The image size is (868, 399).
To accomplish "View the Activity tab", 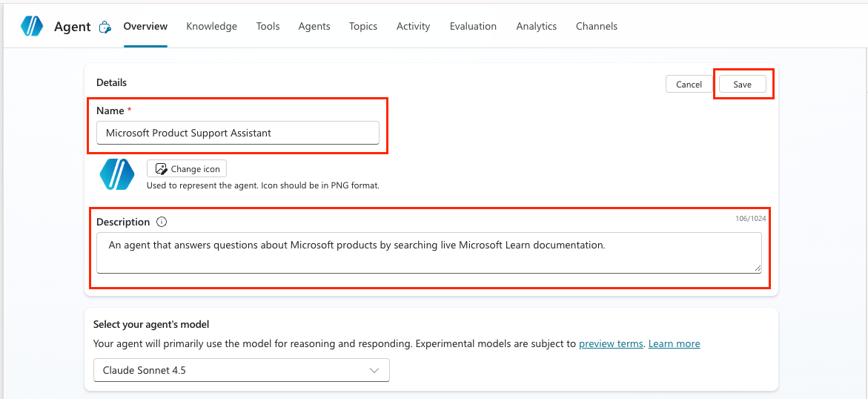I will pos(413,26).
